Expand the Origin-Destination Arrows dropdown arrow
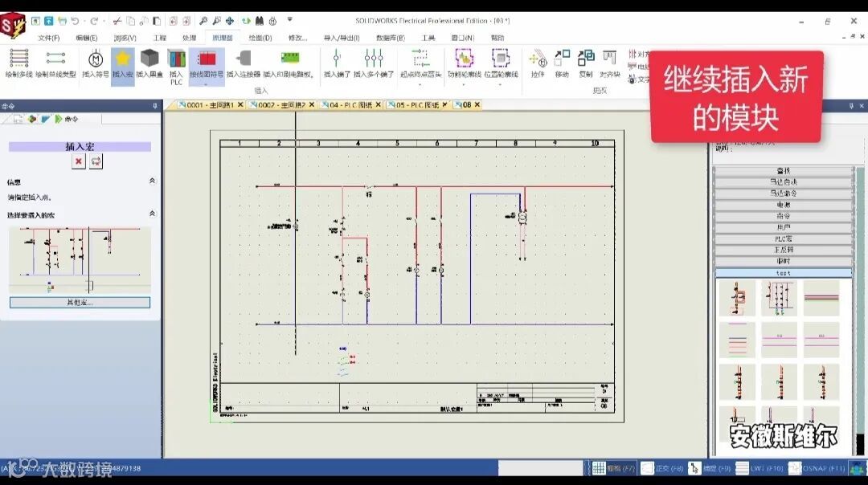 tap(420, 84)
